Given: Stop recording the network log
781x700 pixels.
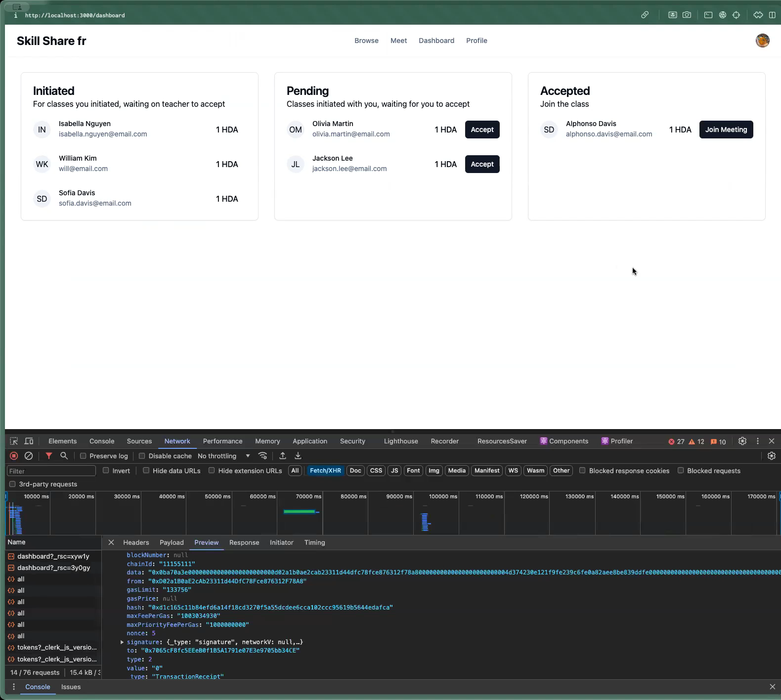Looking at the screenshot, I should (14, 456).
